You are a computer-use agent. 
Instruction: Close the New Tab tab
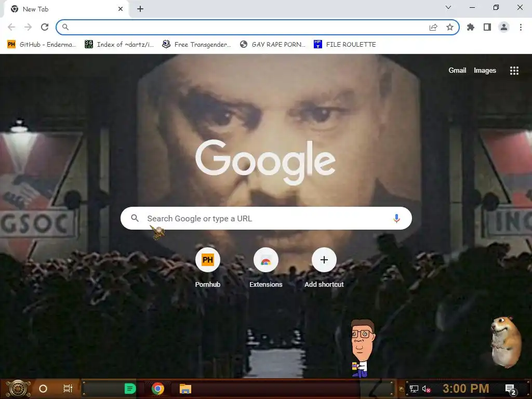[121, 9]
